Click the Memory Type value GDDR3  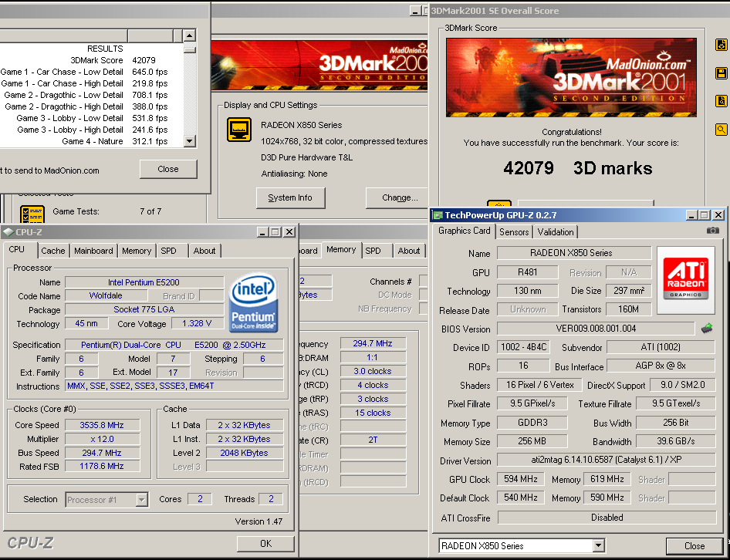(x=532, y=423)
